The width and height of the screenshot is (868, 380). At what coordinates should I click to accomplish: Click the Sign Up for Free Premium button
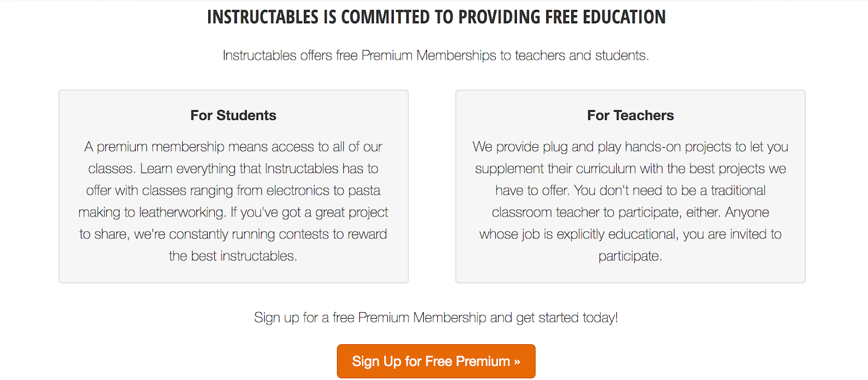click(436, 361)
